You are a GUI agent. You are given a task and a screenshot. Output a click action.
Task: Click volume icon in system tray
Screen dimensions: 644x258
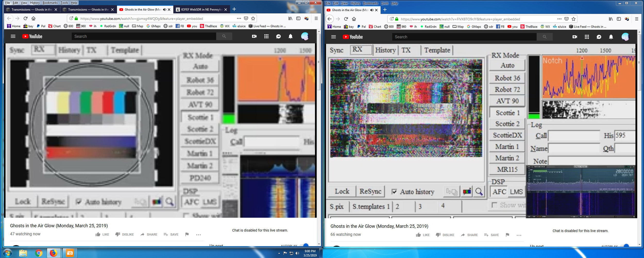(298, 253)
